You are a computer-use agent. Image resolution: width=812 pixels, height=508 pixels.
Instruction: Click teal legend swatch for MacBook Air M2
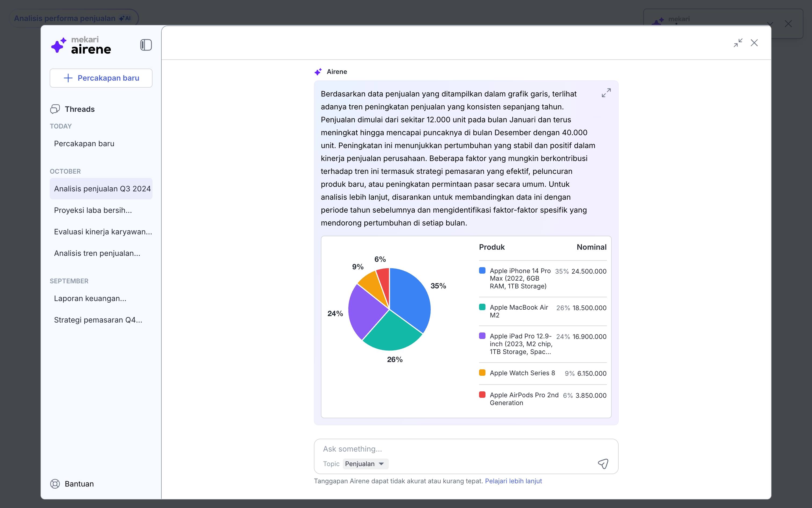482,307
